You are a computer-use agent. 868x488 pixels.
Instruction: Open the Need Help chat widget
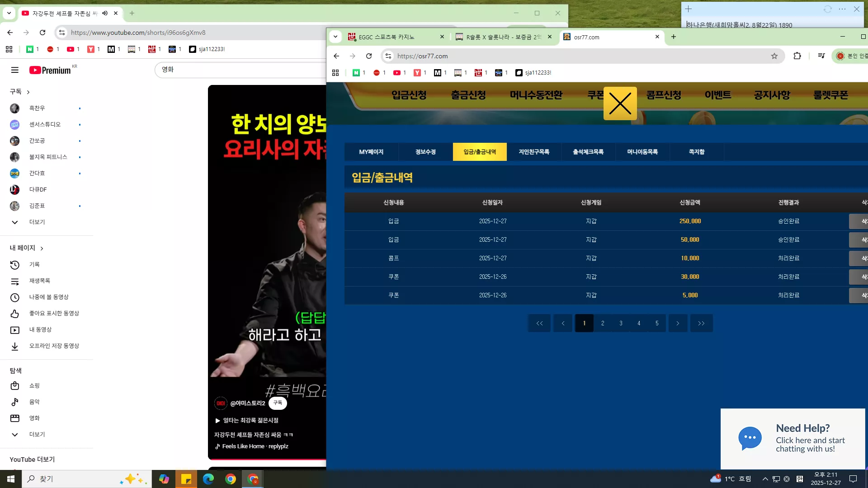click(x=793, y=439)
